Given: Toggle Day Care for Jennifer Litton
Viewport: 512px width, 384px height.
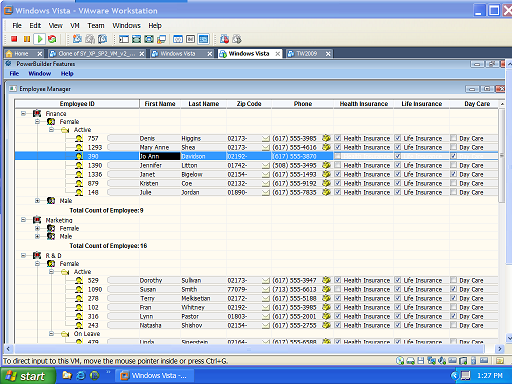Looking at the screenshot, I should click(x=453, y=165).
